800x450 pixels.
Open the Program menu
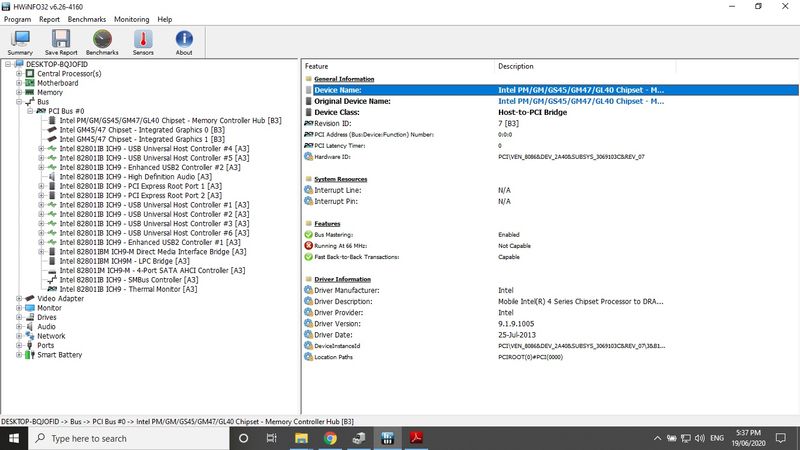click(17, 19)
